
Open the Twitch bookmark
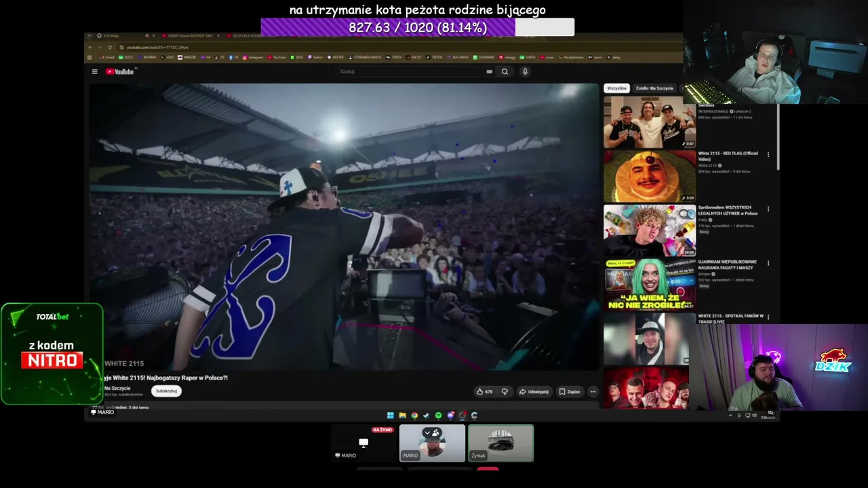click(316, 58)
